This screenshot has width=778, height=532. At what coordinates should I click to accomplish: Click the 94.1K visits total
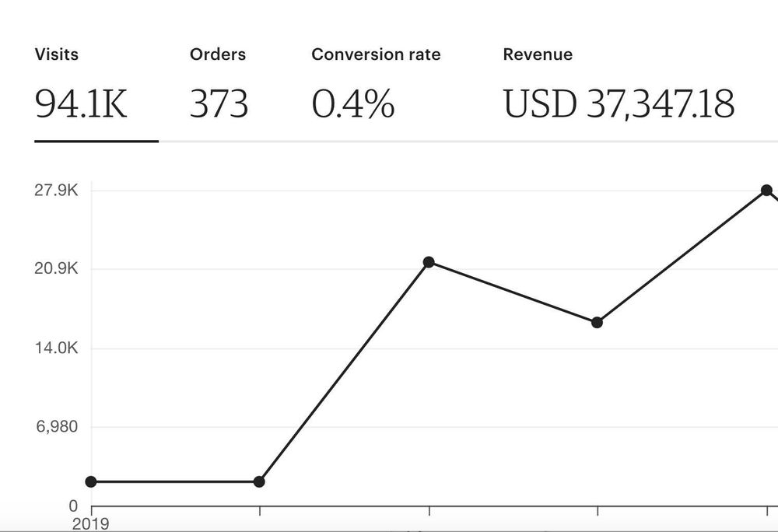click(81, 103)
